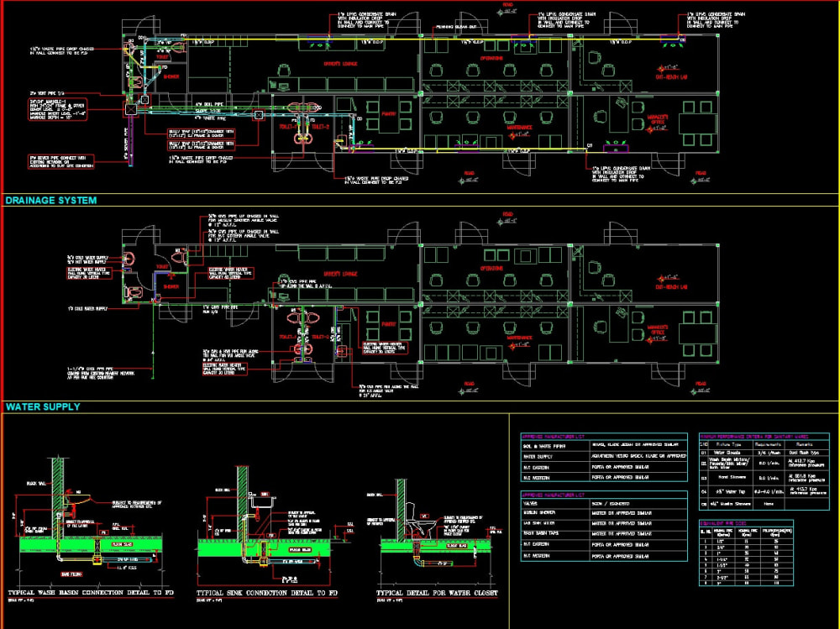Viewport: 840px width, 629px height.
Task: Select the 1-1/4" row in pipe sizes table
Action: [746, 559]
